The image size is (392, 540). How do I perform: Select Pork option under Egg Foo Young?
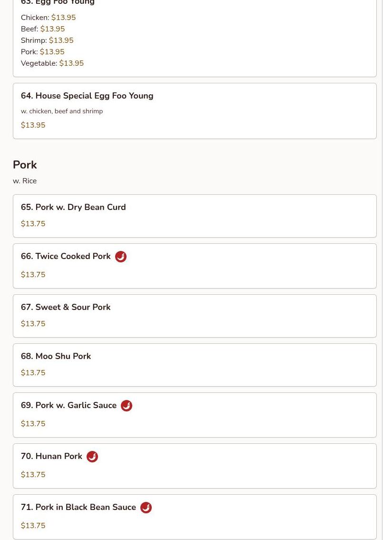click(x=42, y=52)
